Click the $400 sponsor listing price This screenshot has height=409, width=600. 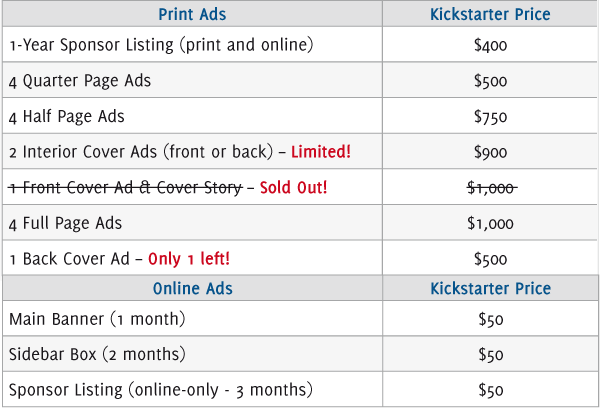coord(490,45)
